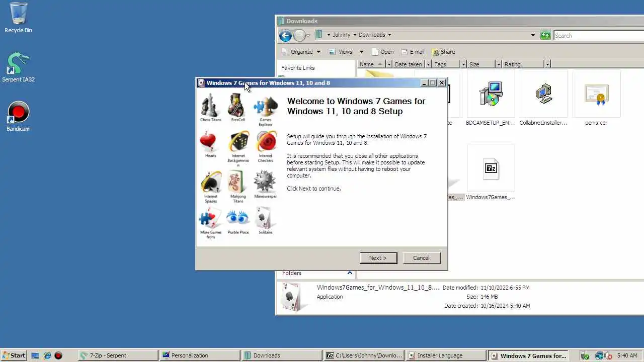644x362 pixels.
Task: Select BDCAMSETUP_EN file in Downloads window
Action: click(x=491, y=99)
